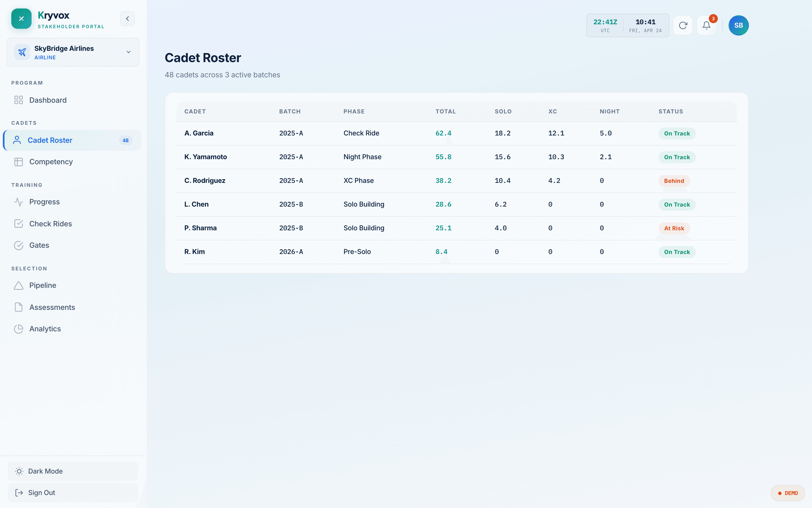Select the P. Sharma cadet name

(201, 228)
